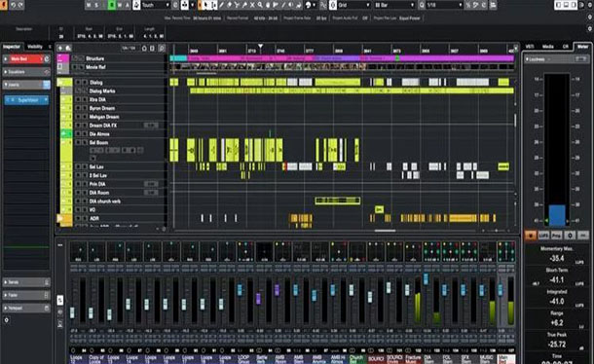Solo the Sel Boom track
This screenshot has height=364, width=594.
[x=85, y=143]
